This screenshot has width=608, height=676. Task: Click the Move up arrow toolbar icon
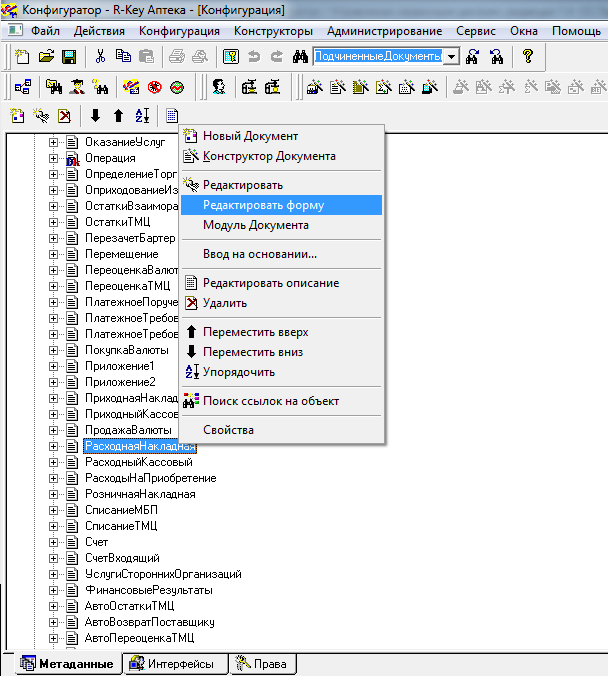point(118,115)
